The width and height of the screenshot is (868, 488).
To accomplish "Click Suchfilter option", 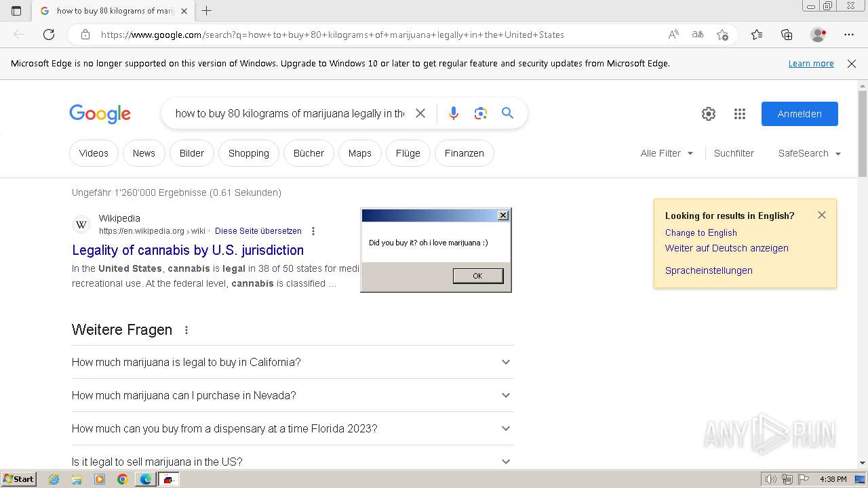I will pyautogui.click(x=734, y=153).
